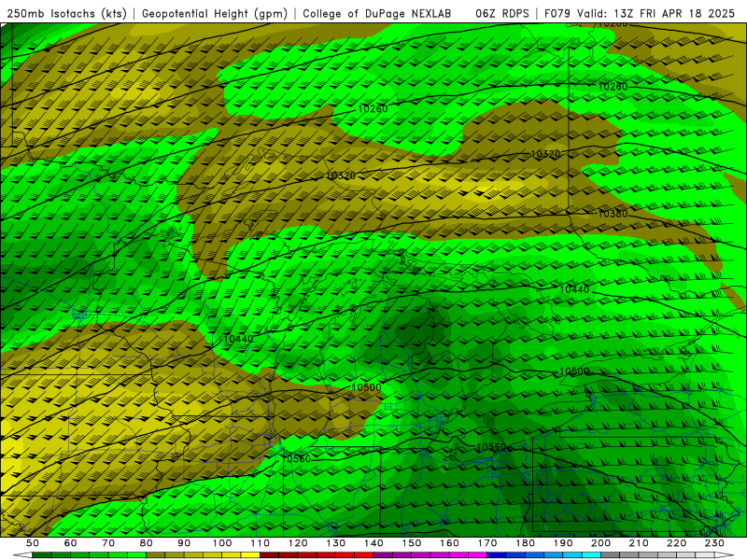Click the eastern 10260 contour label
This screenshot has height=560, width=747.
(x=613, y=87)
